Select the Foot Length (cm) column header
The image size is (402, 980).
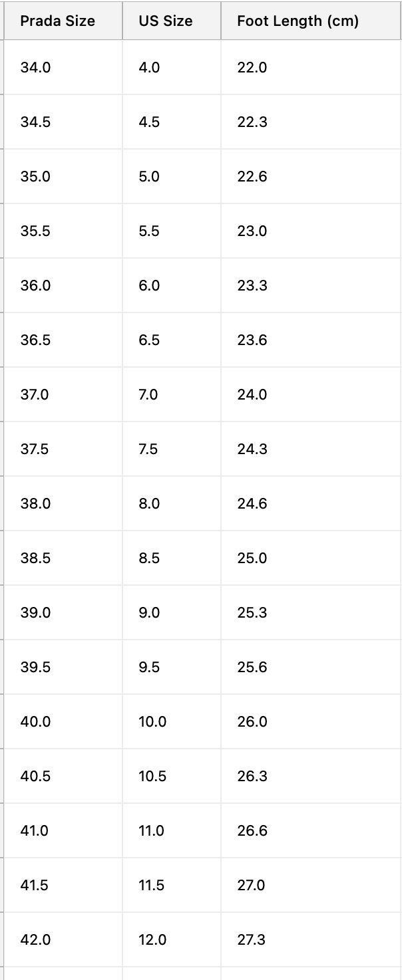(311, 21)
